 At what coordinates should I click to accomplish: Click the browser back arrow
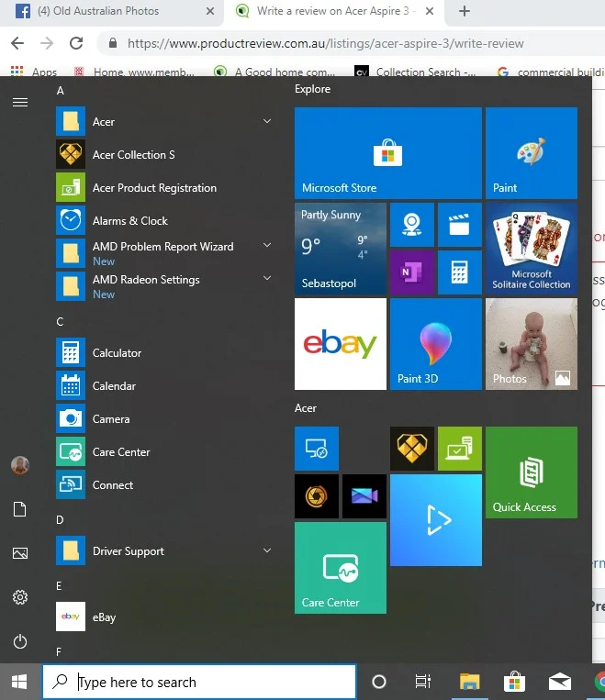(x=17, y=43)
